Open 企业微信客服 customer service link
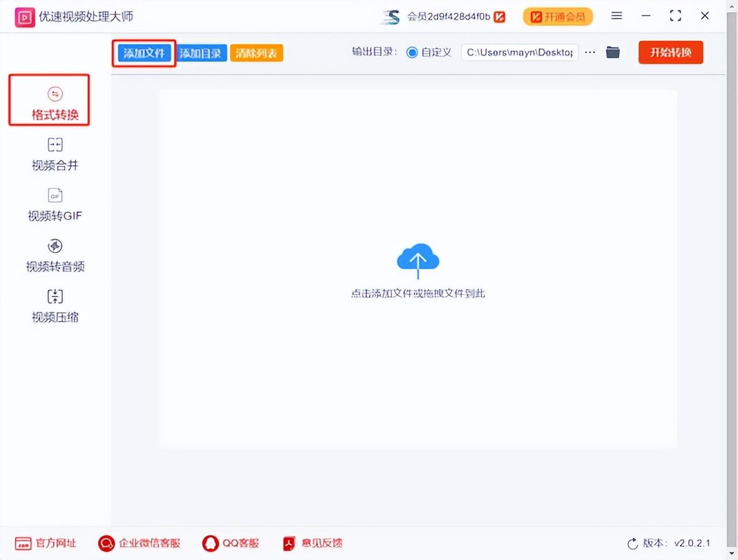 (x=140, y=543)
